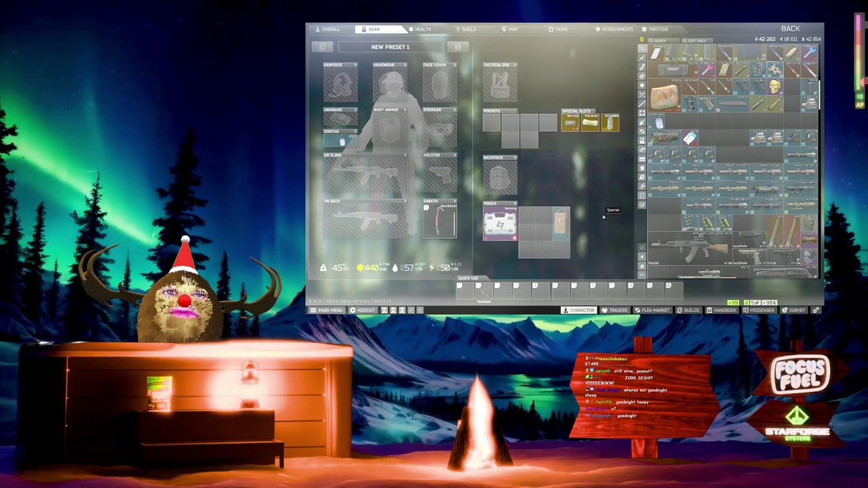
Task: Open the Tasks tab
Action: click(558, 29)
